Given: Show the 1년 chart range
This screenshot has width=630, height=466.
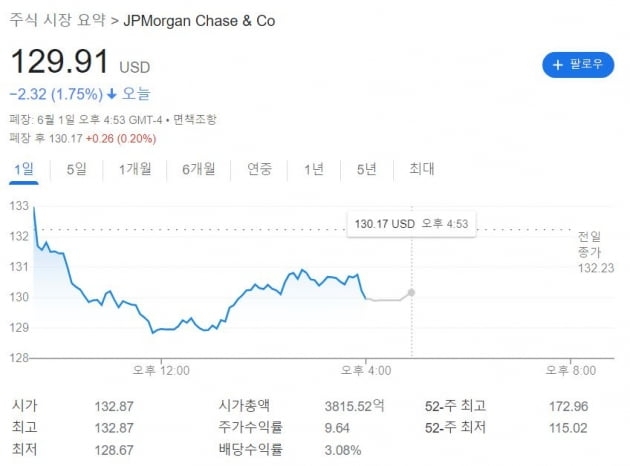Looking at the screenshot, I should coord(314,169).
